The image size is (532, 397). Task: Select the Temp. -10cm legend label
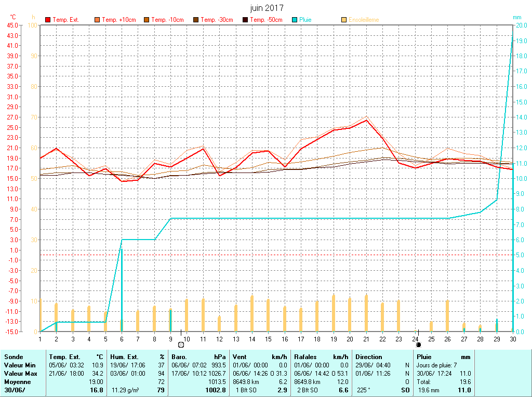(x=167, y=20)
